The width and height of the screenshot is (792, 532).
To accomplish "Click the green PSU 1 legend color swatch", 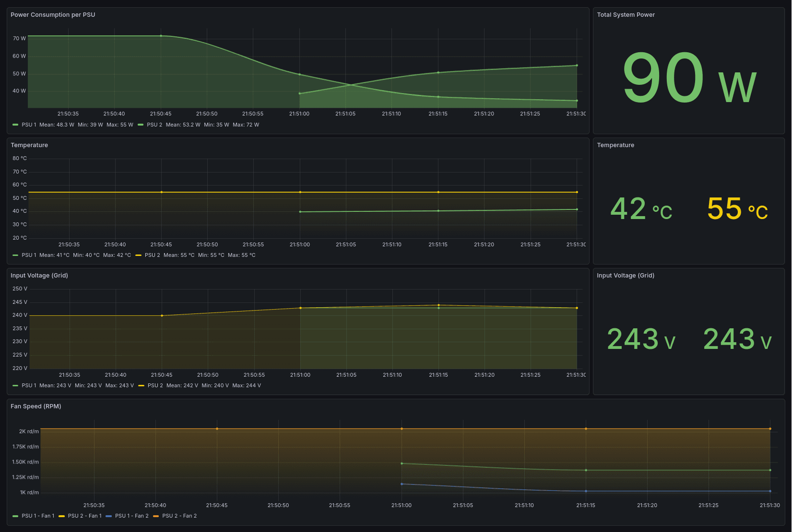I will (x=15, y=124).
